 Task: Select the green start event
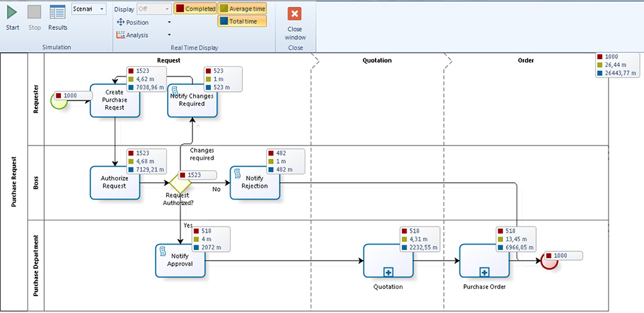pyautogui.click(x=59, y=101)
